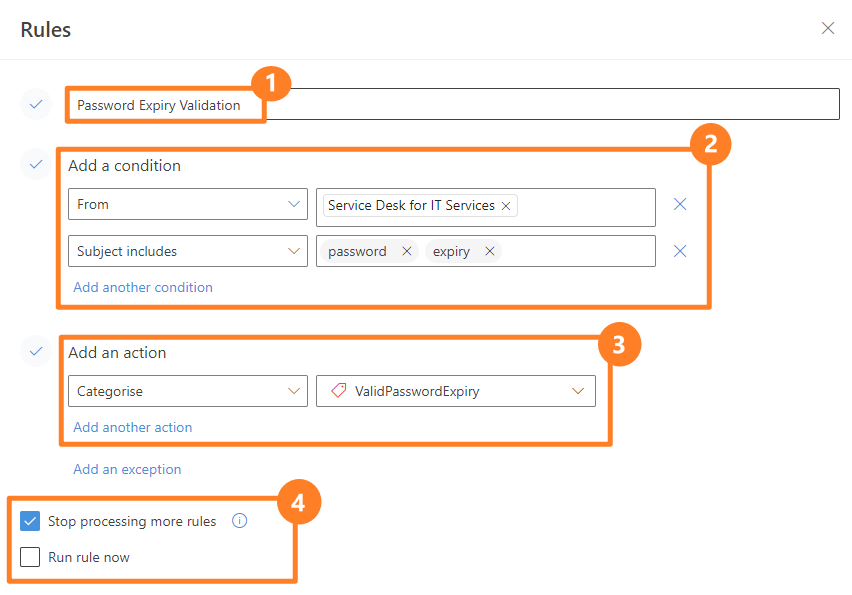The width and height of the screenshot is (852, 595).
Task: Delete the Subject includes condition row
Action: coord(680,251)
